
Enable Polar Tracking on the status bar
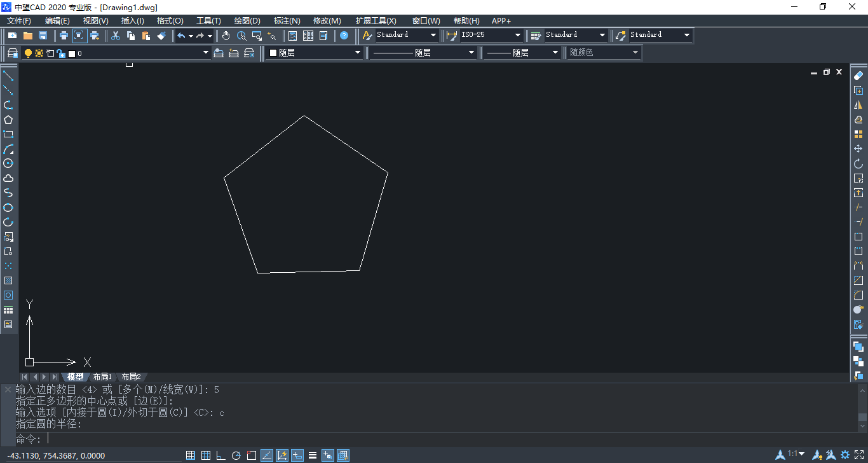pos(235,455)
